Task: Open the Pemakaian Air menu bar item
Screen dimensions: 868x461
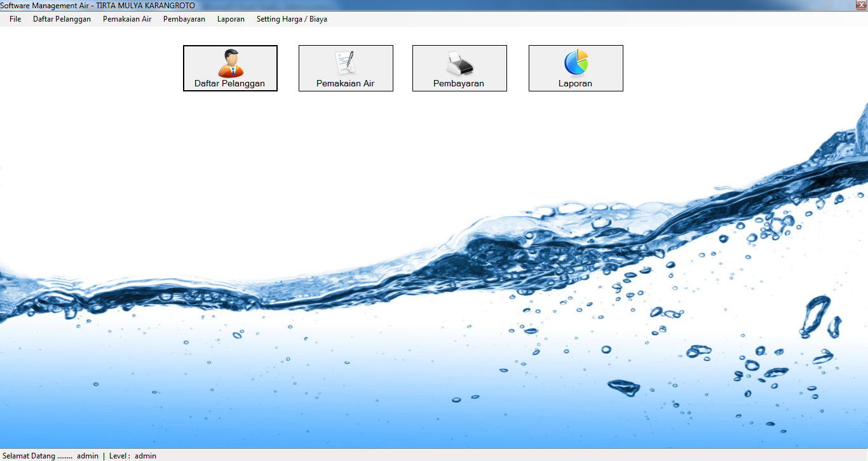Action: point(127,19)
